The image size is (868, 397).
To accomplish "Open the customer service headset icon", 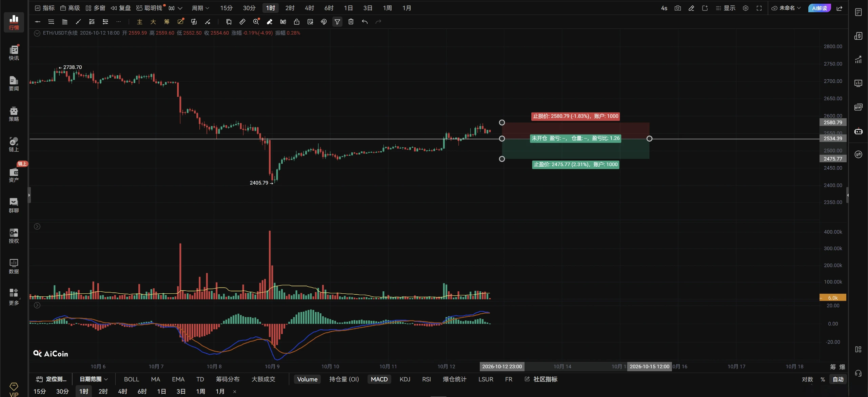I will pyautogui.click(x=858, y=373).
